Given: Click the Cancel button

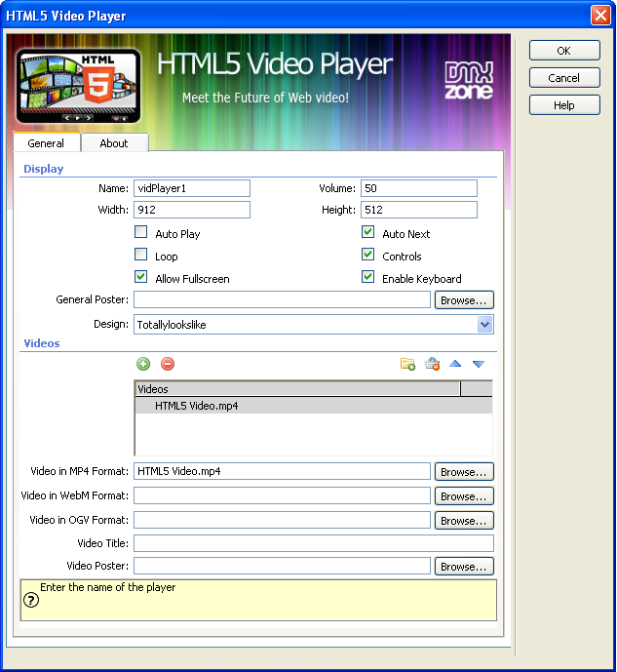Looking at the screenshot, I should click(x=564, y=78).
